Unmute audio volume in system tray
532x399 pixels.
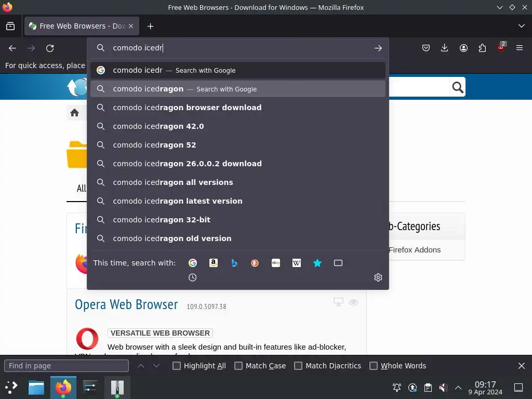[x=443, y=388]
